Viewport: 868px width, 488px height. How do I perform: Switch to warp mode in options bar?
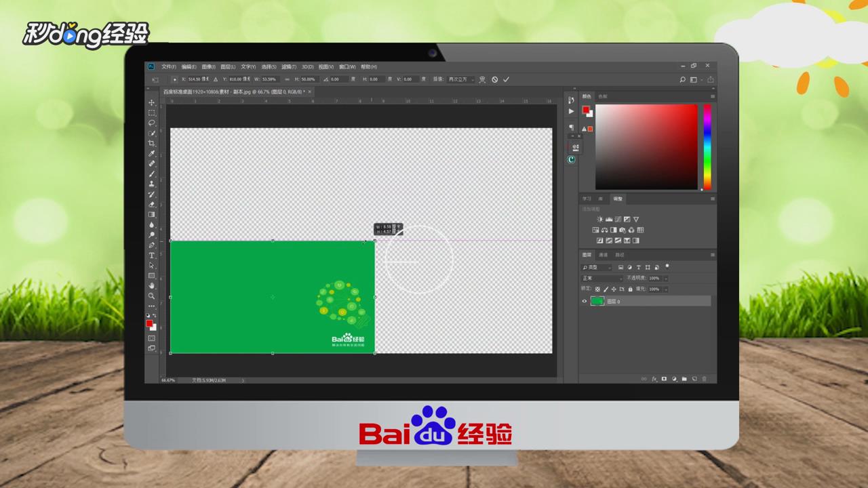click(482, 79)
